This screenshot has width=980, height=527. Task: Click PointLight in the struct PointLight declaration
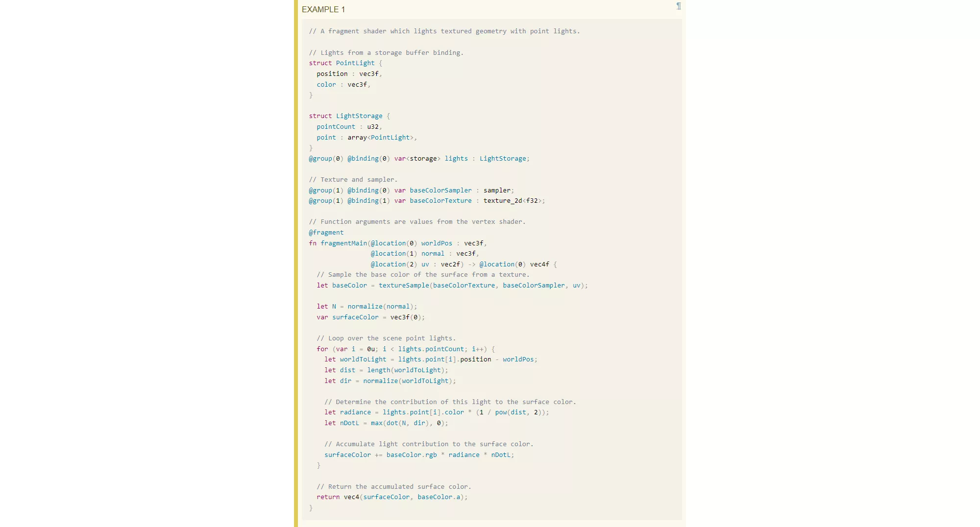click(355, 63)
